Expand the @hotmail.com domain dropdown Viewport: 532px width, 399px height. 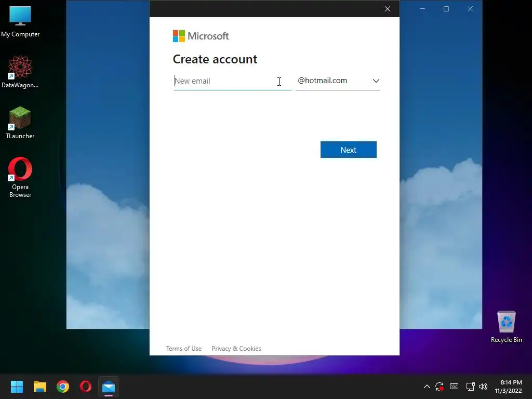tap(338, 81)
